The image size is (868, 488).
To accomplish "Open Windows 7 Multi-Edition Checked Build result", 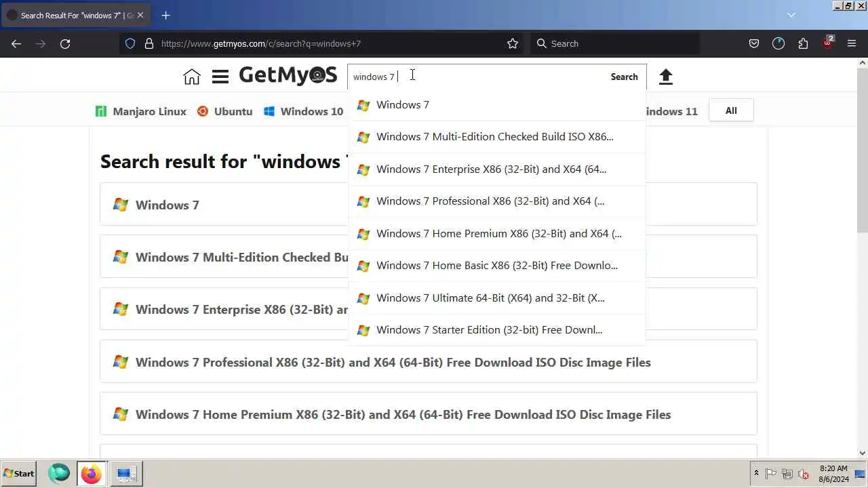I will [429, 256].
